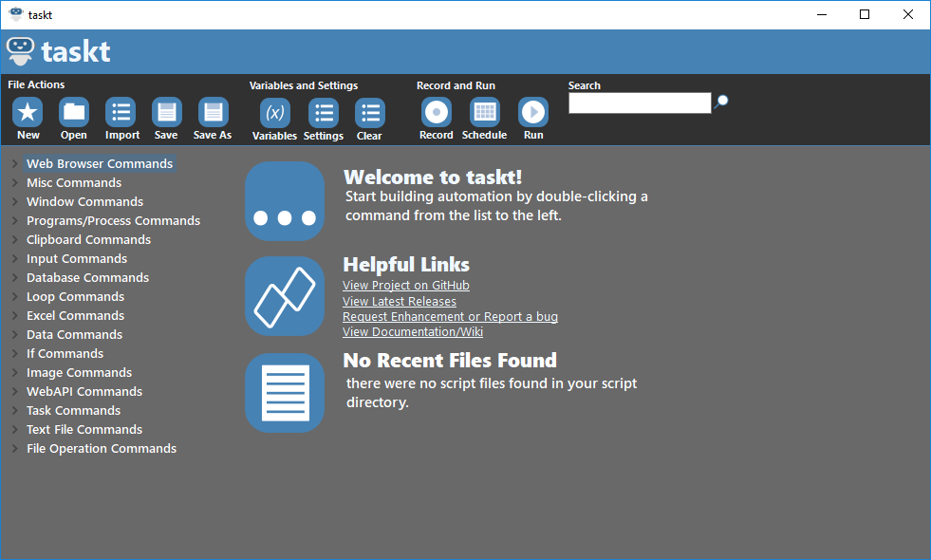Screen dimensions: 931x560
Task: Run the script with the Run icon
Action: [533, 112]
